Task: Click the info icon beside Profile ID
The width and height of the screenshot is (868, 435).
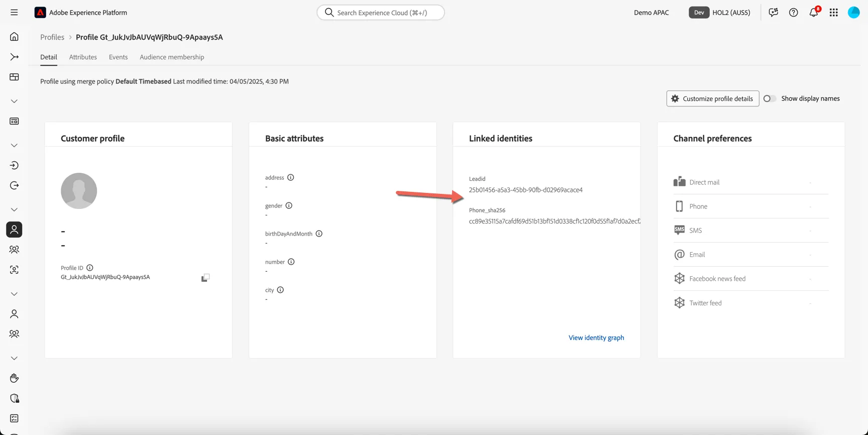Action: click(x=89, y=268)
